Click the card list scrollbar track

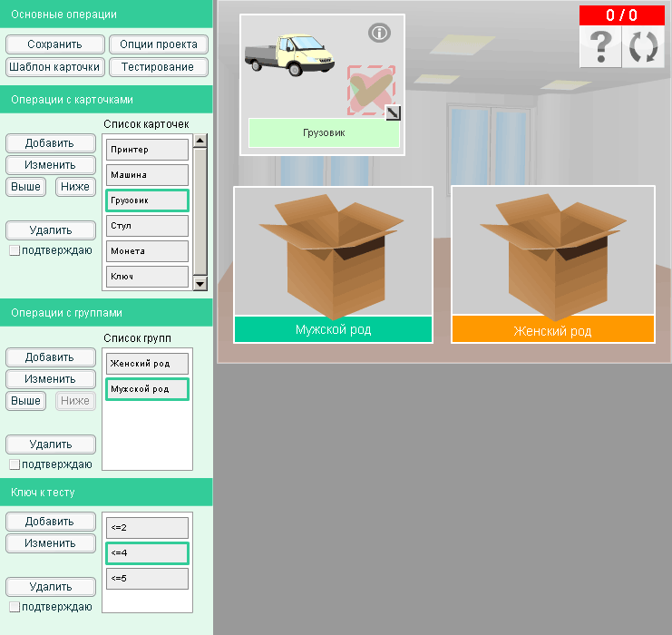pyautogui.click(x=200, y=211)
